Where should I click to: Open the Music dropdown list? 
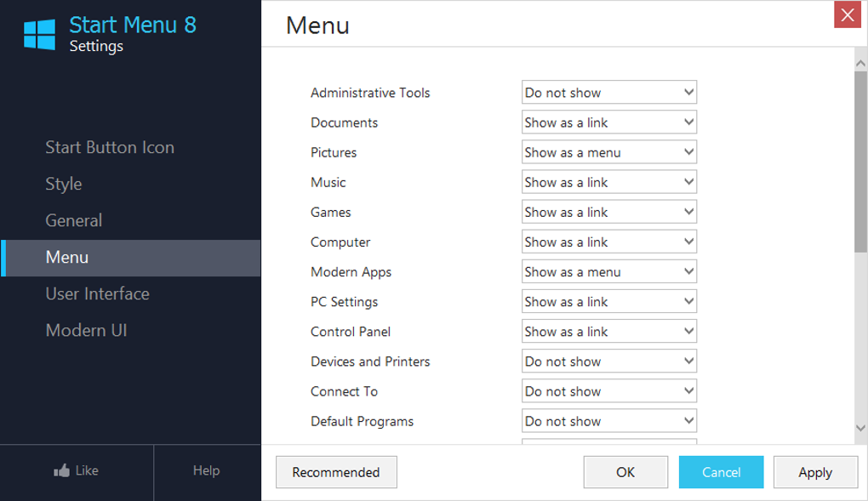tap(609, 182)
